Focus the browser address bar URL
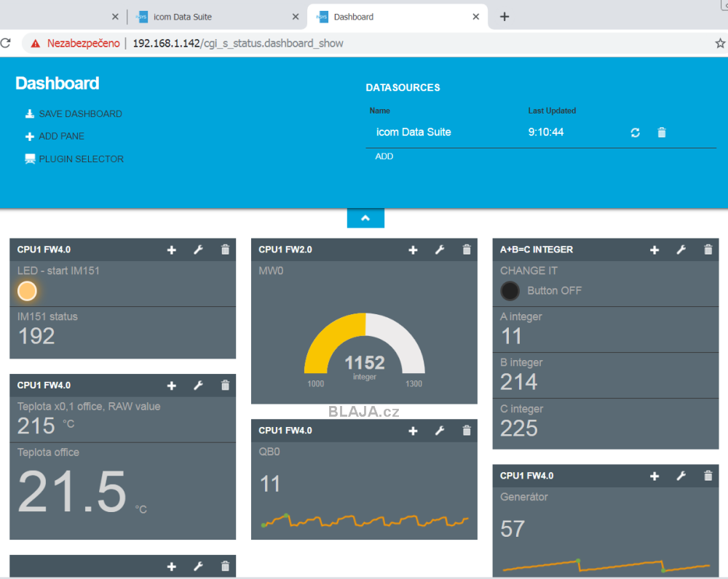728x579 pixels. pyautogui.click(x=238, y=44)
